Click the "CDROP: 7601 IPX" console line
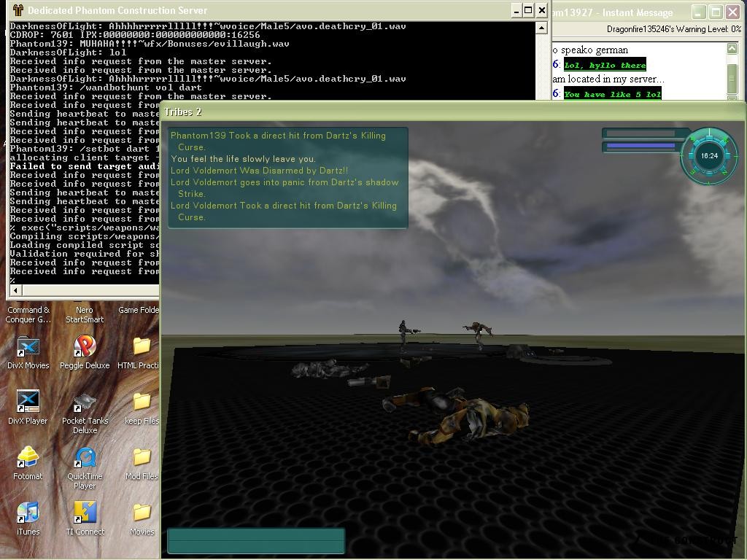Screen dimensions: 747x560 135,35
